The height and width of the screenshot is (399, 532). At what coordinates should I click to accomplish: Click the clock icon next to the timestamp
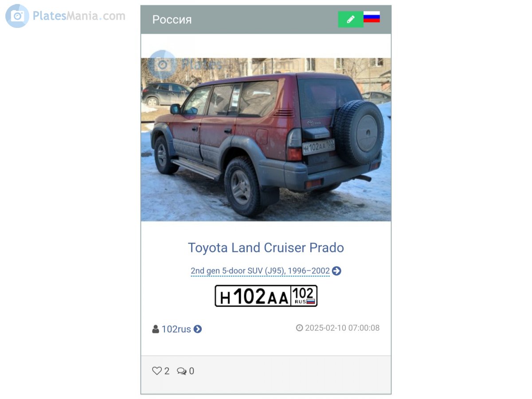point(300,328)
